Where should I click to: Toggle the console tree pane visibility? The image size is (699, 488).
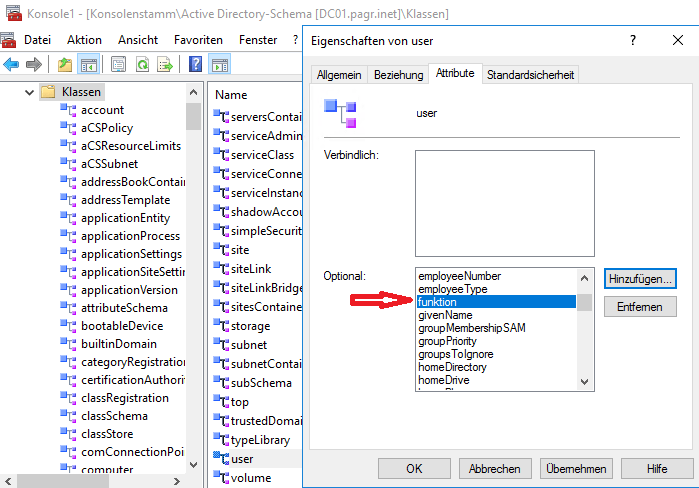pyautogui.click(x=88, y=64)
